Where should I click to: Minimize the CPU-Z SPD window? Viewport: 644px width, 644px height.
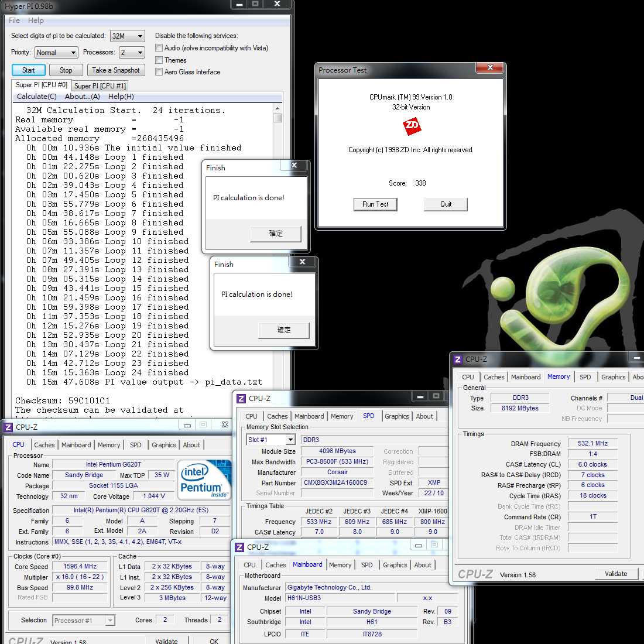420,396
